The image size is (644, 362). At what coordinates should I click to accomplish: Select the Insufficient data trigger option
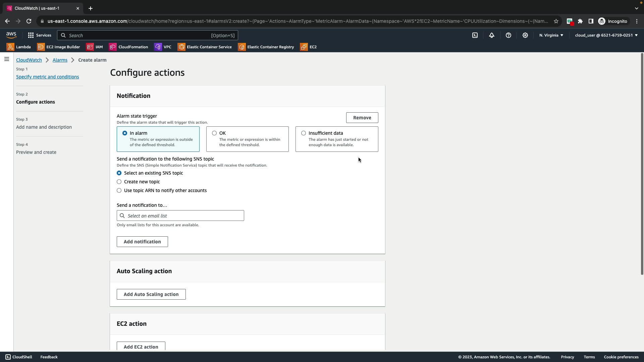pyautogui.click(x=304, y=133)
